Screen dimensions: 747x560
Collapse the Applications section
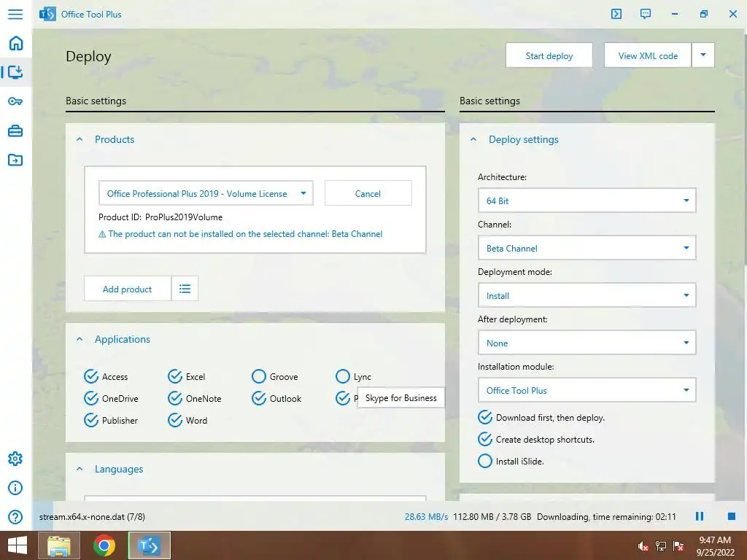tap(80, 339)
